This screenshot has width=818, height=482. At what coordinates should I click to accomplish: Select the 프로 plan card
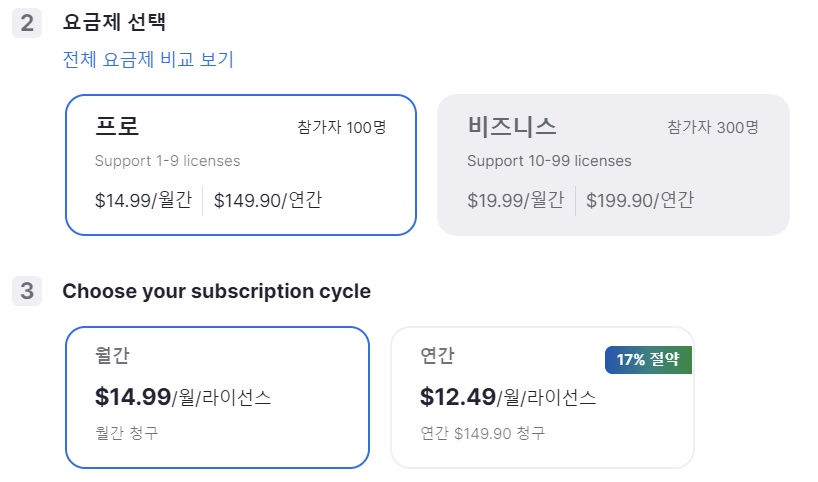click(x=240, y=165)
